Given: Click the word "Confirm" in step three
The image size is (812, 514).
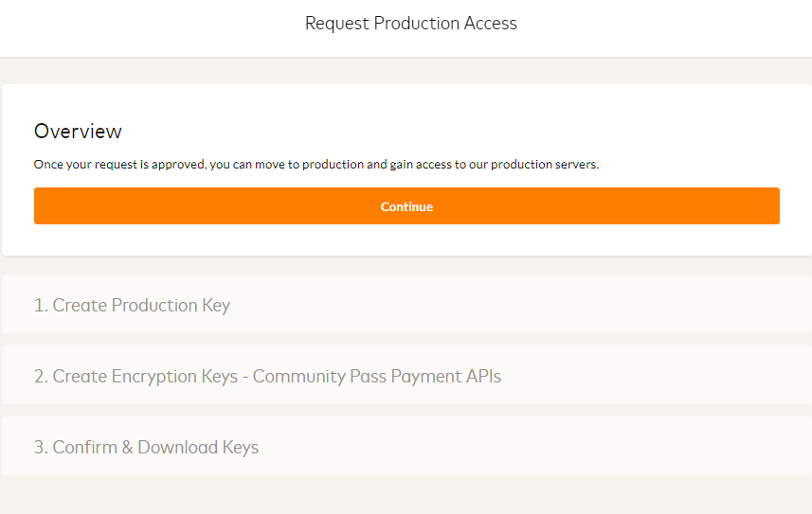Looking at the screenshot, I should pos(84,448).
